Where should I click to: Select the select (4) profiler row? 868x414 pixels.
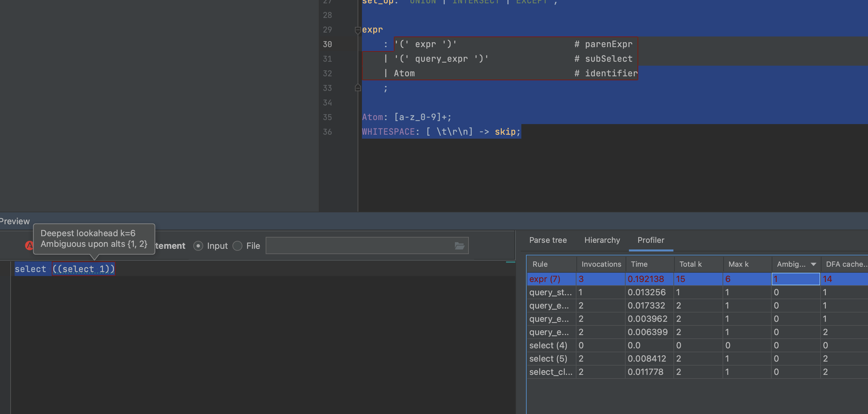pyautogui.click(x=698, y=345)
